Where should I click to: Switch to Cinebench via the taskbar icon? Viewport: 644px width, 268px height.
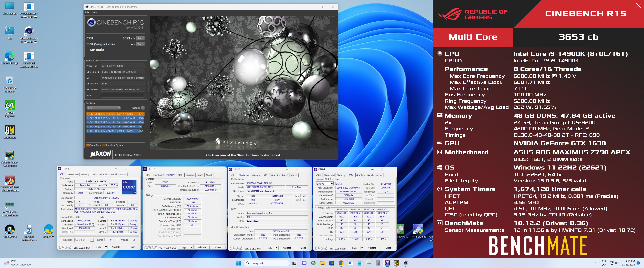tap(406, 263)
